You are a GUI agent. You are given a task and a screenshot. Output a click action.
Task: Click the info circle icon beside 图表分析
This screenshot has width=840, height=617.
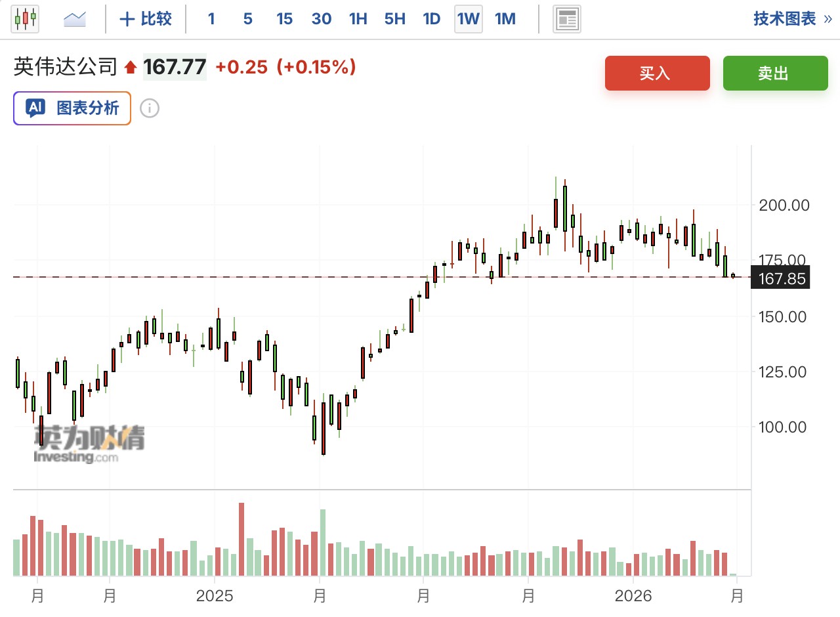[x=150, y=108]
